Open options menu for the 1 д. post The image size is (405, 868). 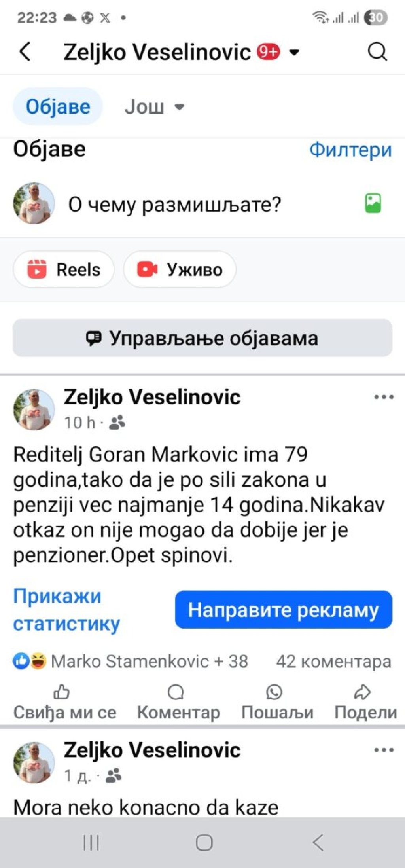[x=384, y=750]
